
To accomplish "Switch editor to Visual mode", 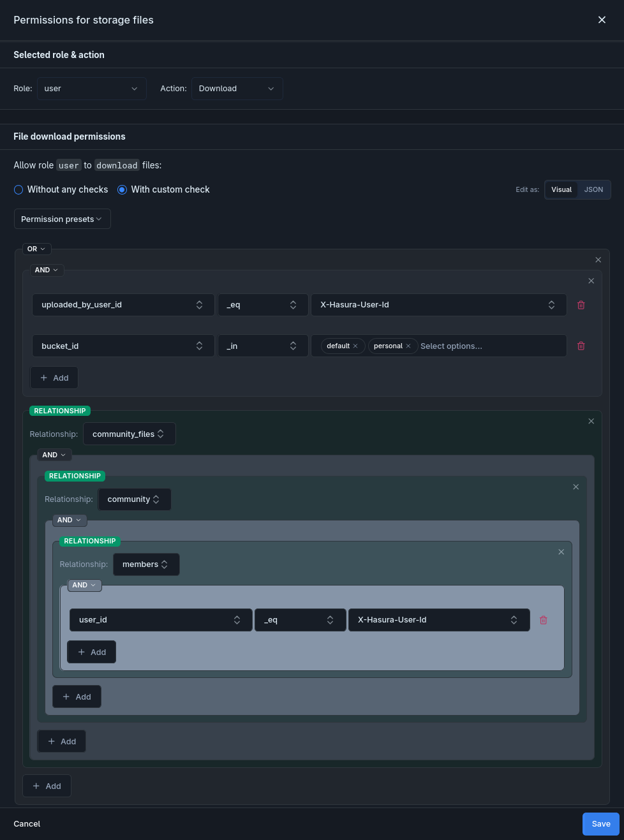I will 561,189.
